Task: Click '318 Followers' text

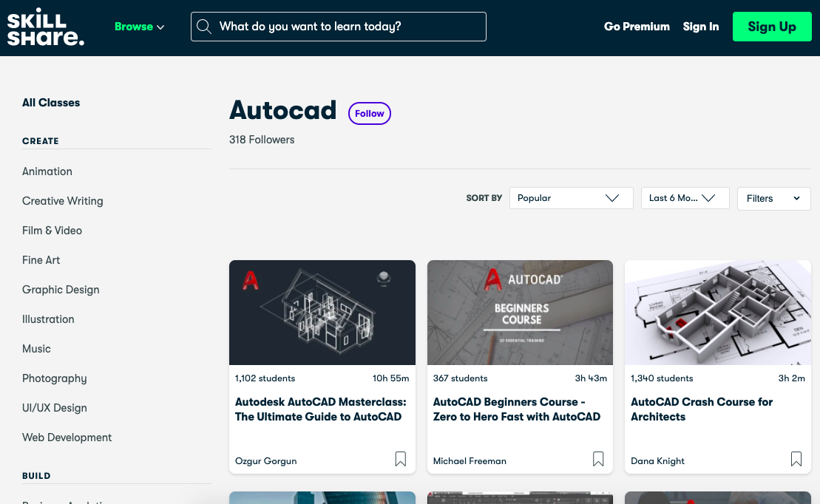Action: (x=262, y=140)
